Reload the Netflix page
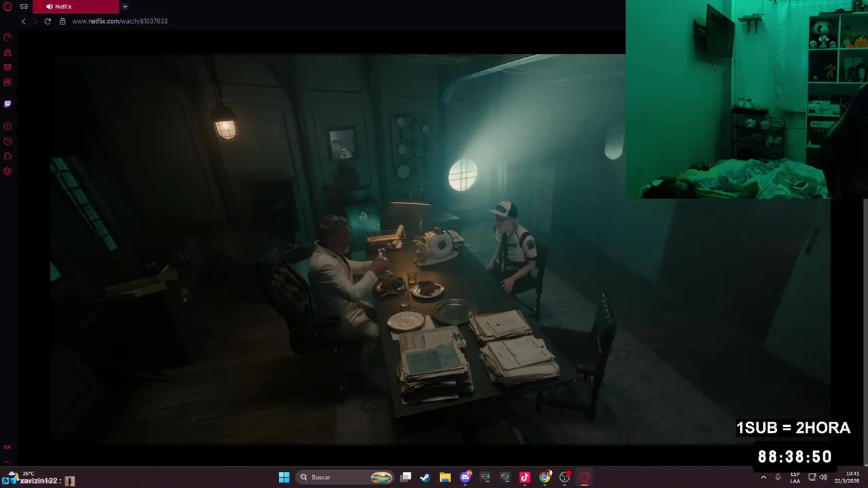868x488 pixels. [47, 21]
